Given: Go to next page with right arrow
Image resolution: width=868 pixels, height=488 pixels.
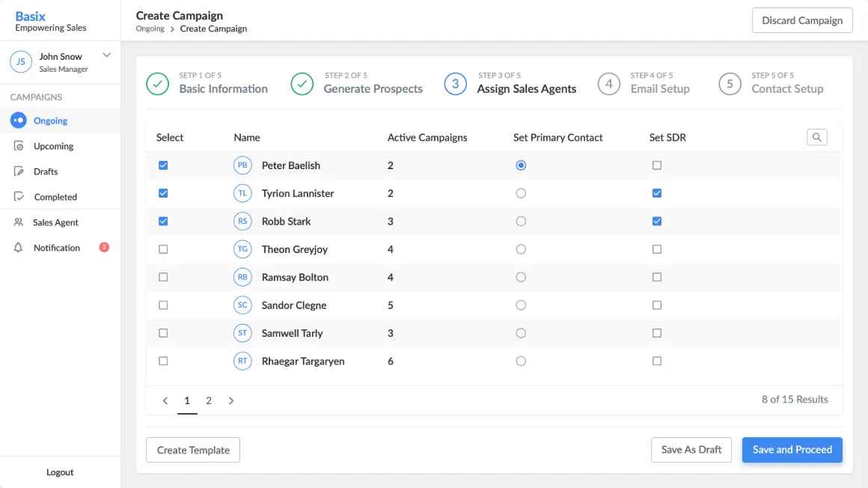Looking at the screenshot, I should click(x=230, y=400).
